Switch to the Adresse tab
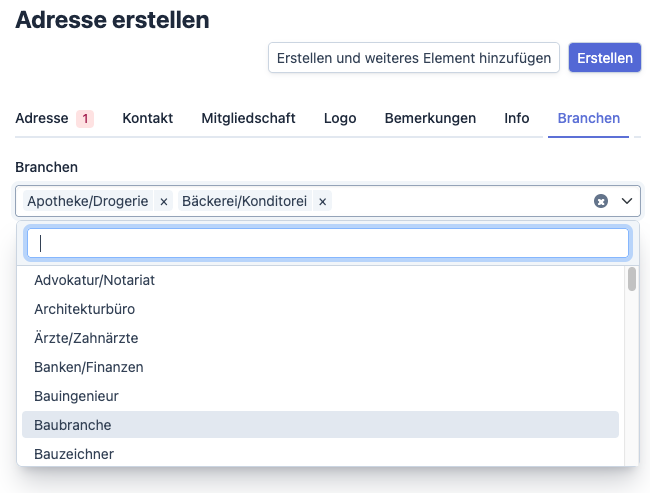 42,118
